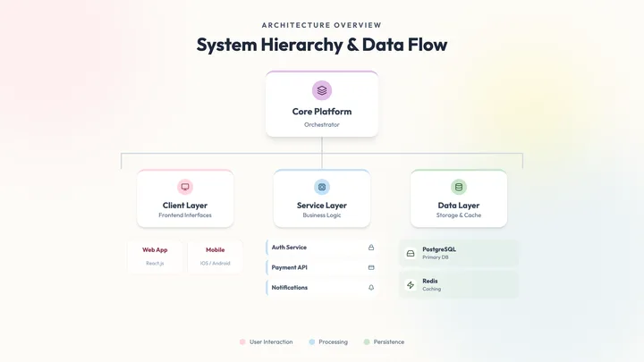Screen dimensions: 644x362
Task: Click the System Hierarchy & Data Flow heading
Action: click(x=322, y=45)
